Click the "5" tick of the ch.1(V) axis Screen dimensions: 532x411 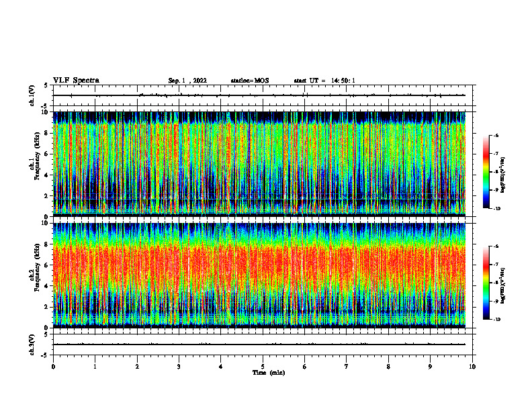(46, 86)
